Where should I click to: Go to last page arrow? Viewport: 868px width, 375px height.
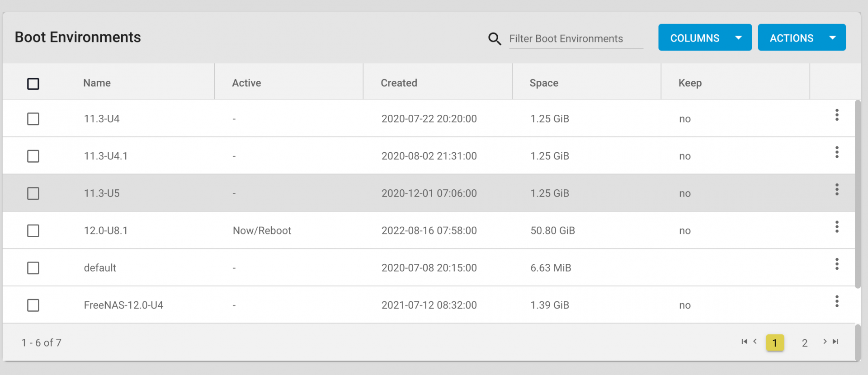835,342
